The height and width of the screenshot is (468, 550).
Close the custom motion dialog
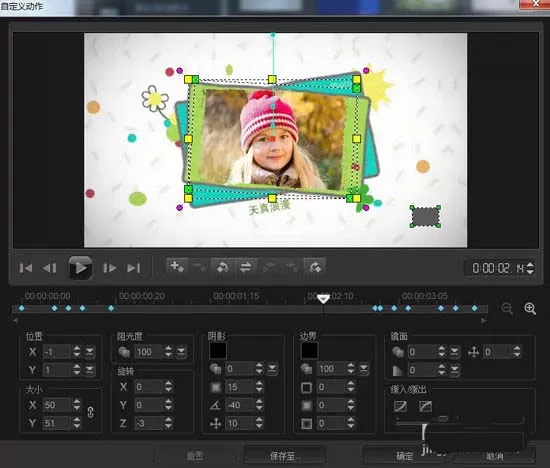coord(535,4)
